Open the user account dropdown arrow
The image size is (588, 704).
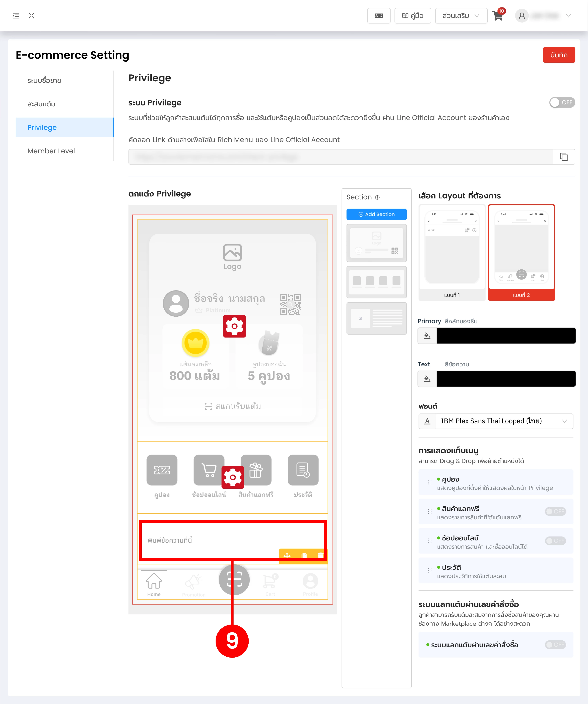[568, 16]
